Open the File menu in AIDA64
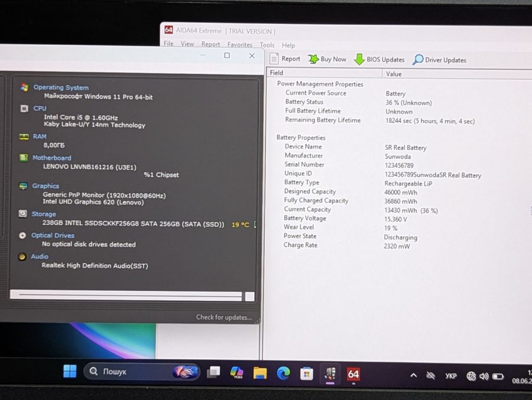The image size is (532, 400). pyautogui.click(x=168, y=43)
